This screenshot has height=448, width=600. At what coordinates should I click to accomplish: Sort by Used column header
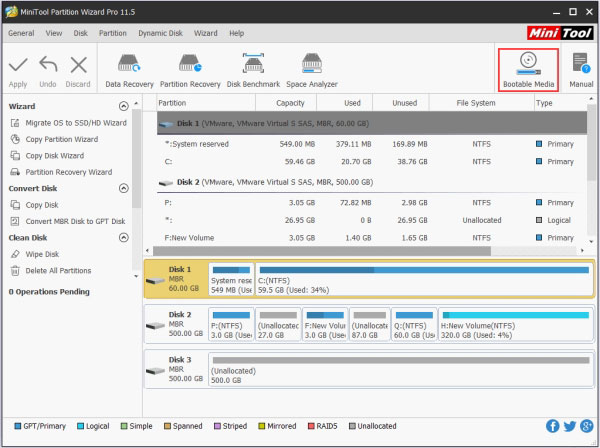(x=345, y=103)
